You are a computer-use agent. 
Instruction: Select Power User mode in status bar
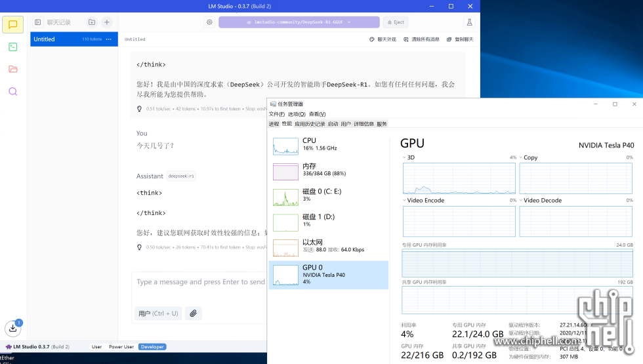point(121,347)
